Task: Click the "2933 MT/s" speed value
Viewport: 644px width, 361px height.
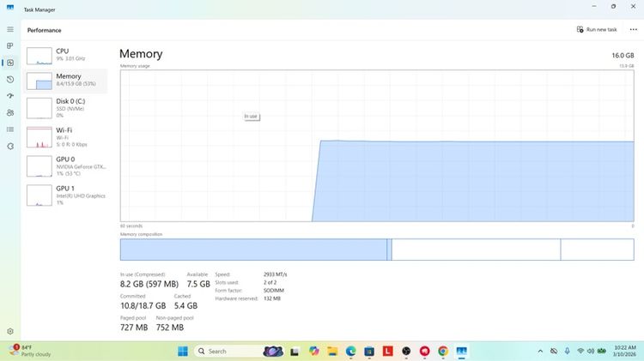Action: 275,274
